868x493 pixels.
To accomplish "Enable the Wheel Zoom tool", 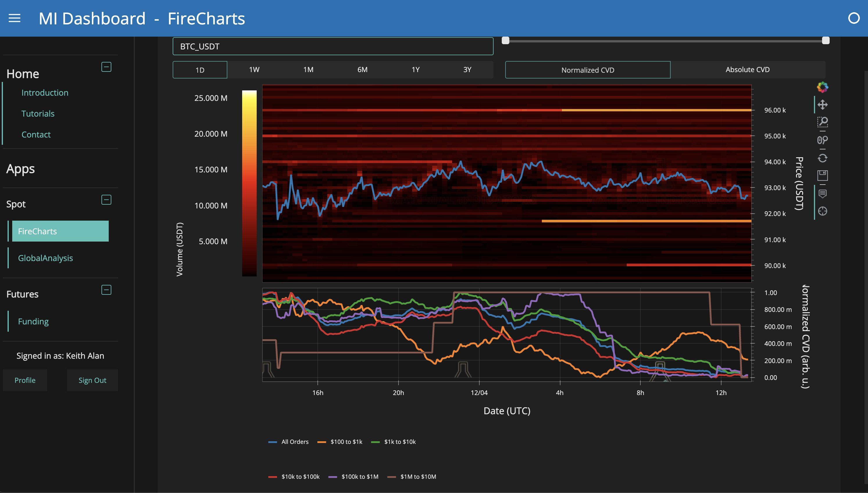I will (x=823, y=140).
